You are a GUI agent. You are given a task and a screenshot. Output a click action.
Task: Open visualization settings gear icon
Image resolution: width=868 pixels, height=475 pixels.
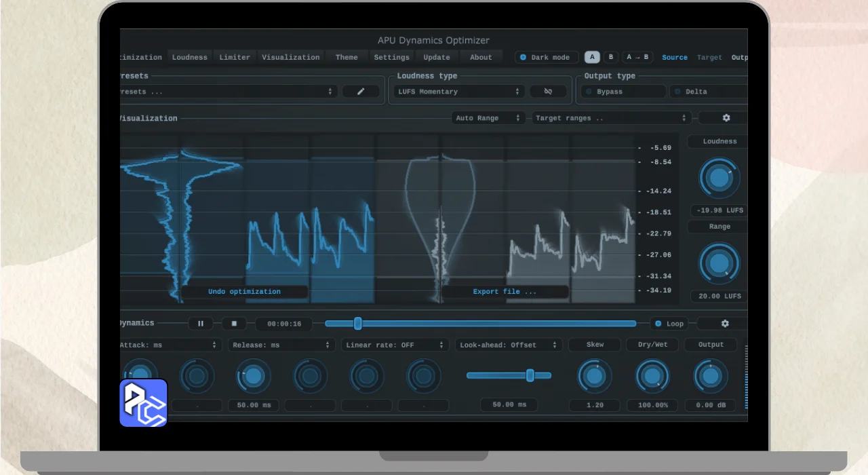click(726, 118)
